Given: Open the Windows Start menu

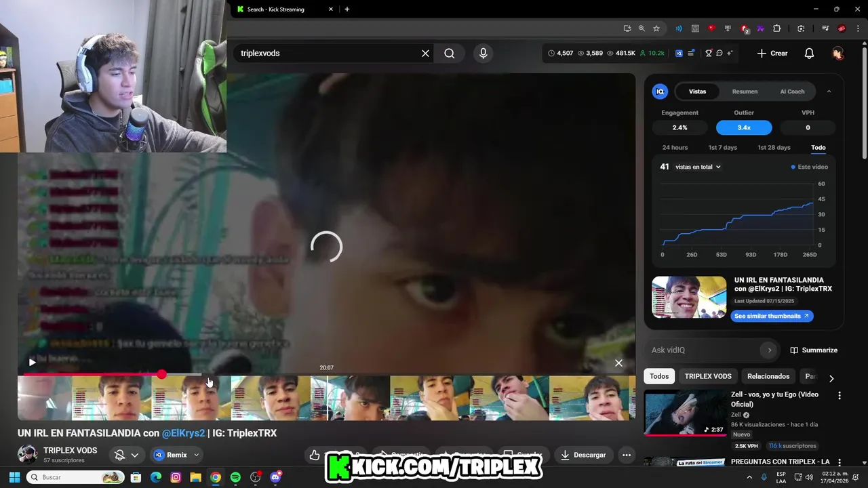Looking at the screenshot, I should (x=14, y=477).
